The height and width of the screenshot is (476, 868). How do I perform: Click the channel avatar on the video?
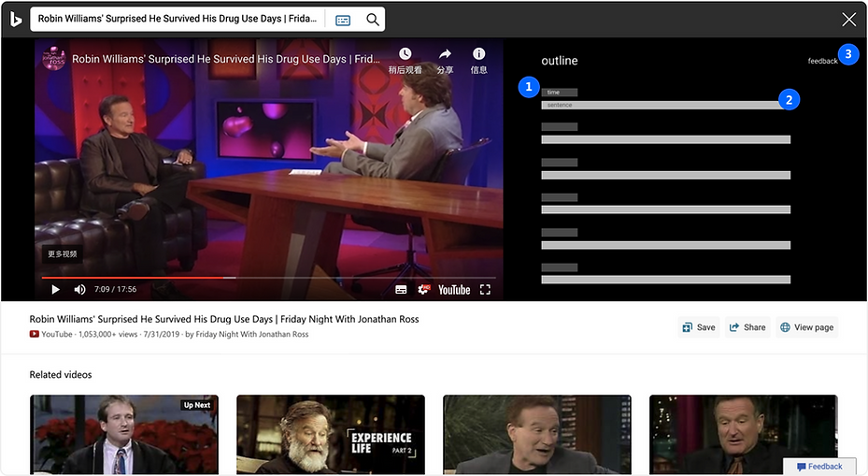(54, 59)
